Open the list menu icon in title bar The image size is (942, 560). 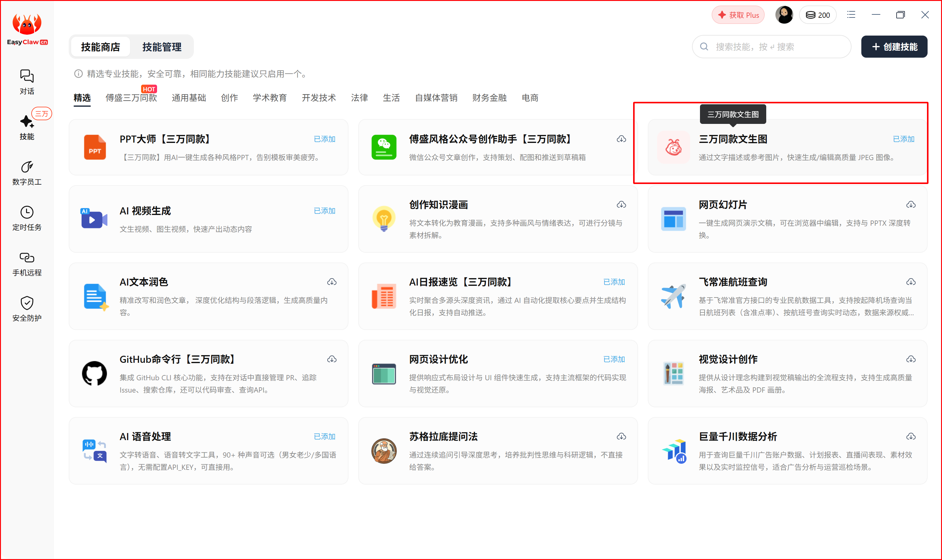pyautogui.click(x=851, y=15)
